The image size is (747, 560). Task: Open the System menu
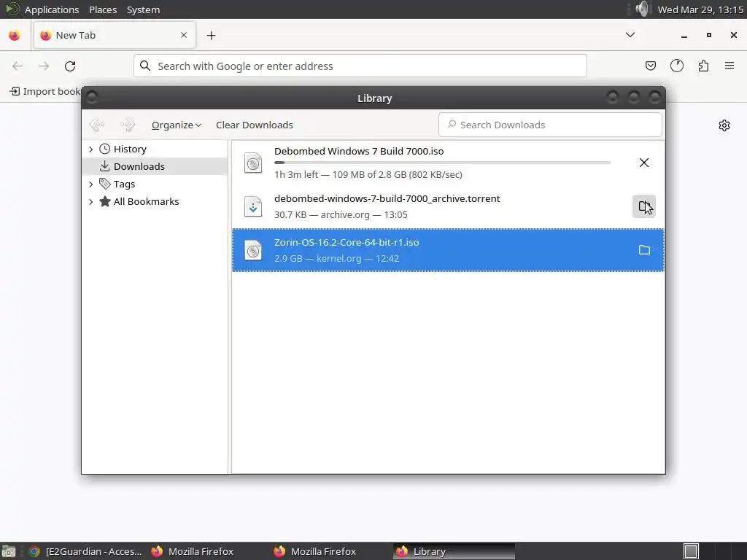pos(143,9)
